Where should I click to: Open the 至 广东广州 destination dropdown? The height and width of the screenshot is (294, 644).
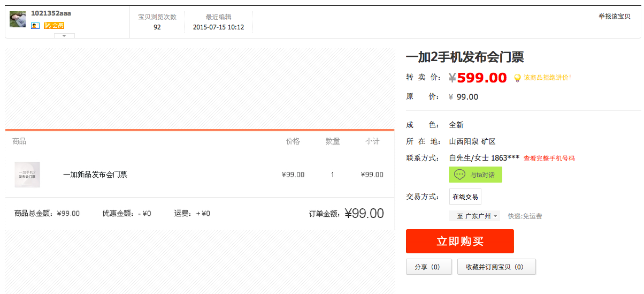[x=474, y=216]
